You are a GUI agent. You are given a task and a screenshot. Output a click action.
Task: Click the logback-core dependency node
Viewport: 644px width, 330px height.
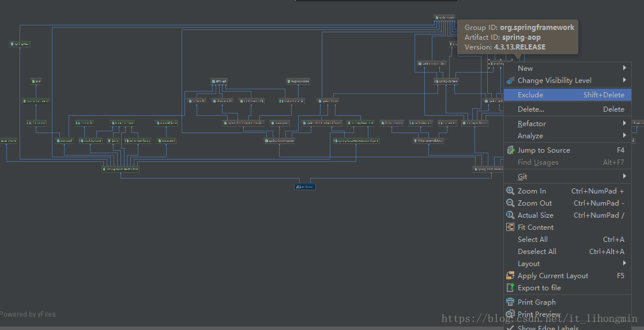(297, 81)
